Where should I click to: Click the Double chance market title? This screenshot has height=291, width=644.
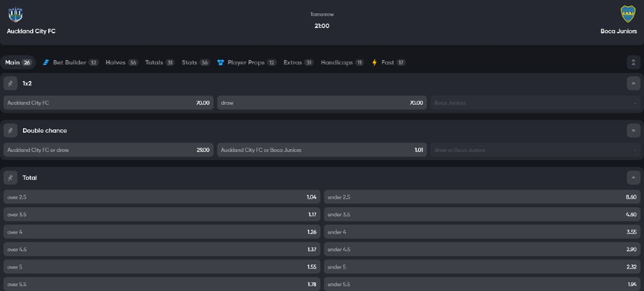click(45, 130)
